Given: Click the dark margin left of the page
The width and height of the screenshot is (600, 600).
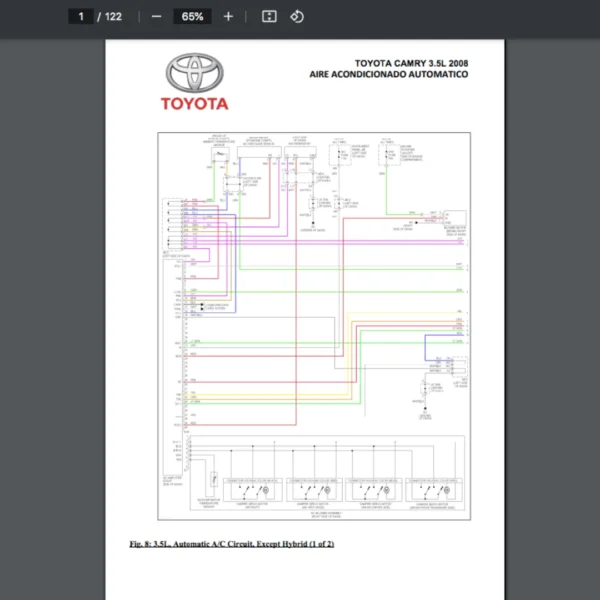Looking at the screenshot, I should click(x=50, y=300).
